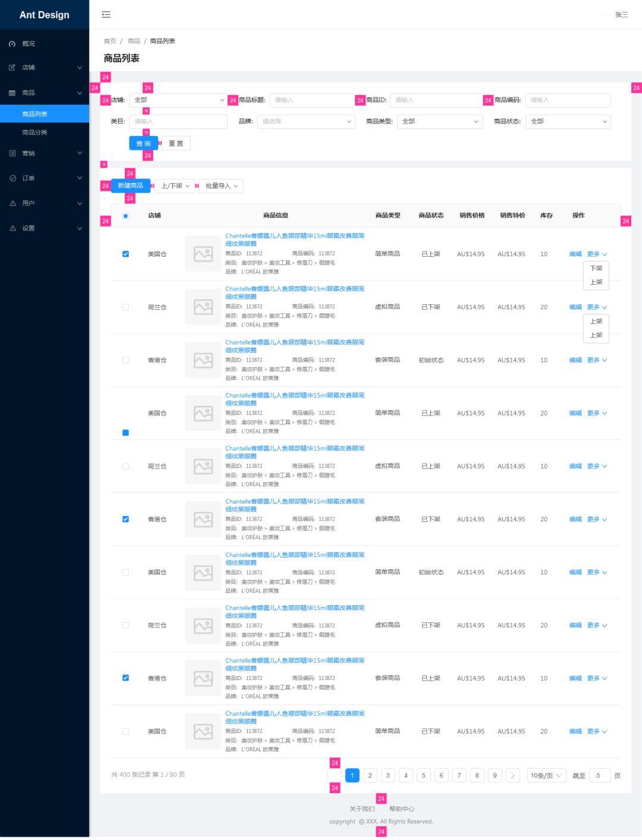Click the 查询 search button

(x=143, y=143)
